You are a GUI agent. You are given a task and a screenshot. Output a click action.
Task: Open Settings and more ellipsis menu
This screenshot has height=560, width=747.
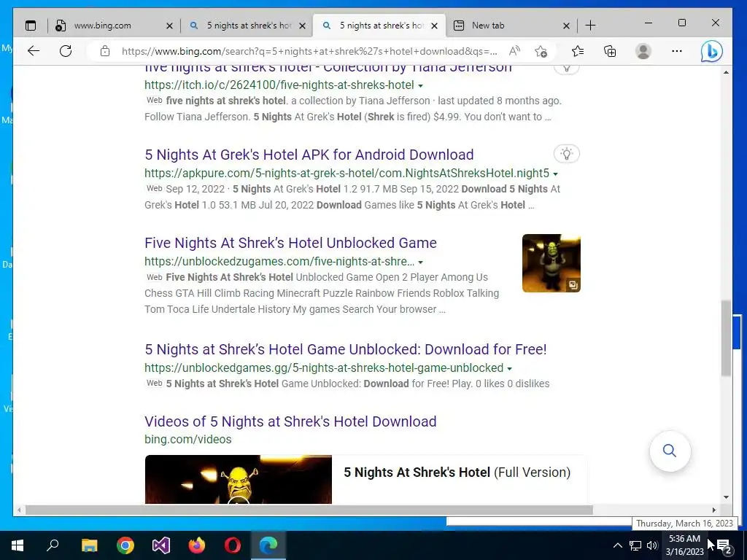point(676,51)
